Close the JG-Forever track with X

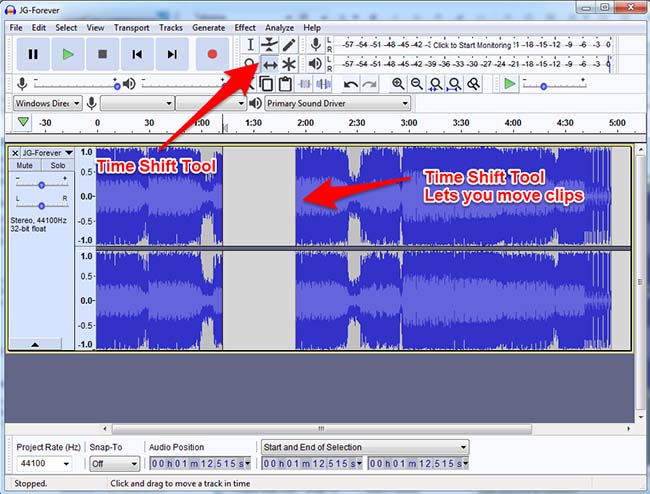(15, 153)
